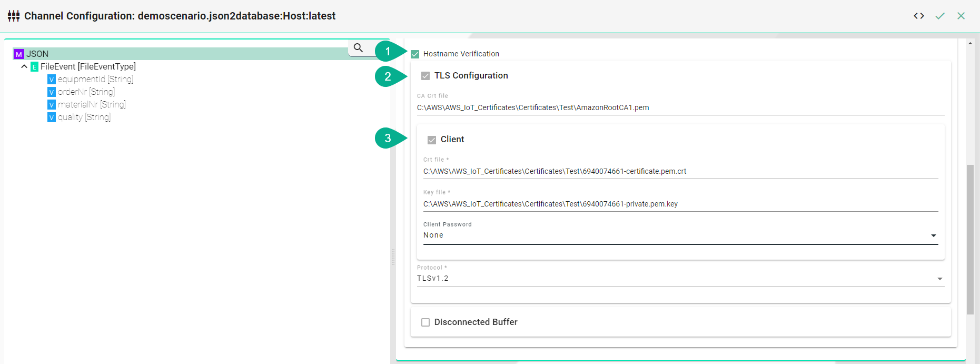Click the V icon next to equipmentId

pyautogui.click(x=52, y=80)
